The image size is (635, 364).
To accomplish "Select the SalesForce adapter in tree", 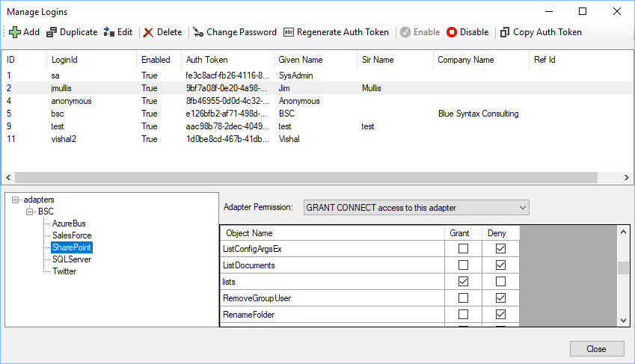I will [72, 235].
